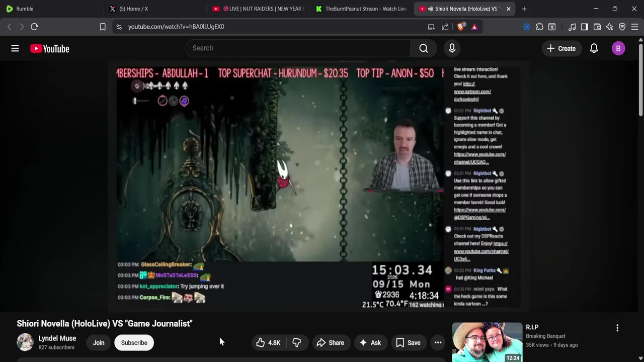
Task: Open the account avatar menu
Action: (x=618, y=48)
